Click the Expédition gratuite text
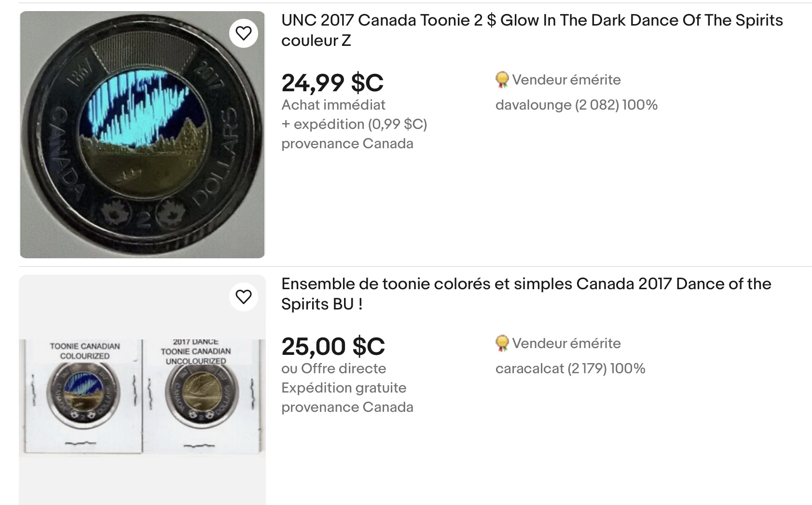 344,388
